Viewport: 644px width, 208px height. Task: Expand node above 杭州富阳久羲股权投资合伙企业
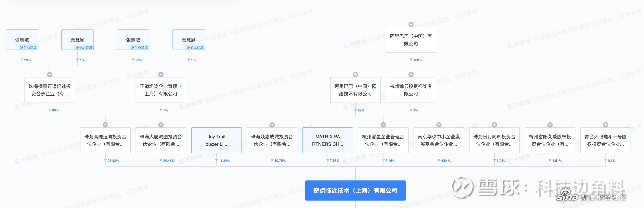click(x=550, y=125)
